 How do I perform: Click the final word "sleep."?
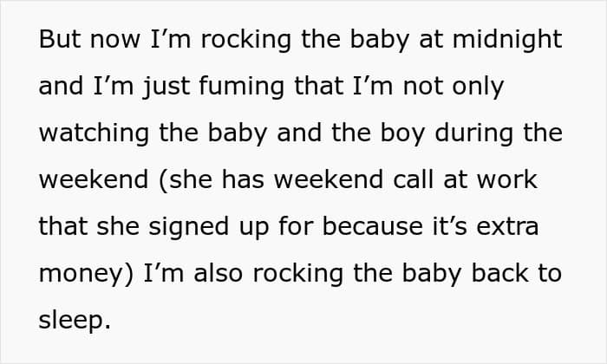(75, 321)
